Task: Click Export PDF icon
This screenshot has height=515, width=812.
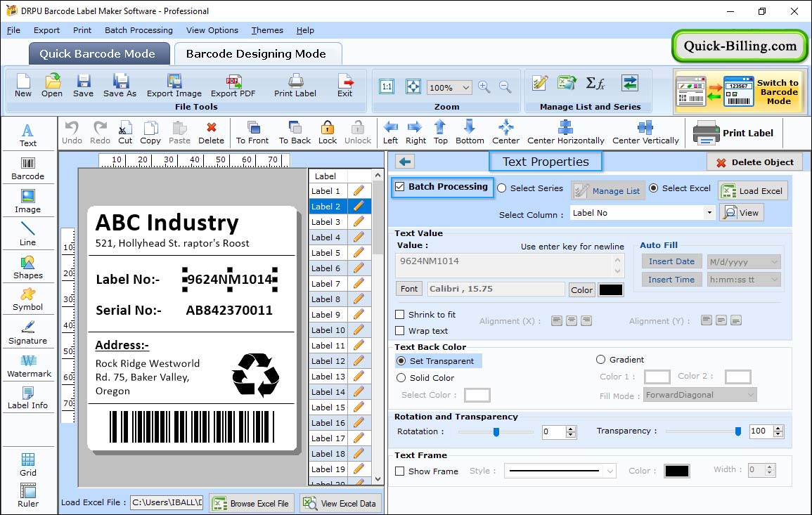Action: point(233,86)
